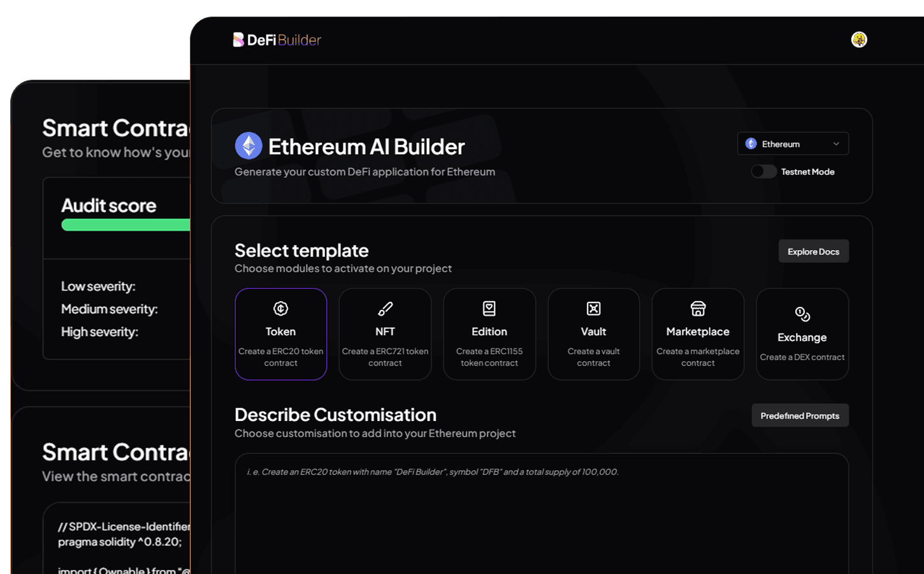The image size is (924, 574).
Task: Click the 'Low severity:' label in audit panel
Action: click(98, 286)
